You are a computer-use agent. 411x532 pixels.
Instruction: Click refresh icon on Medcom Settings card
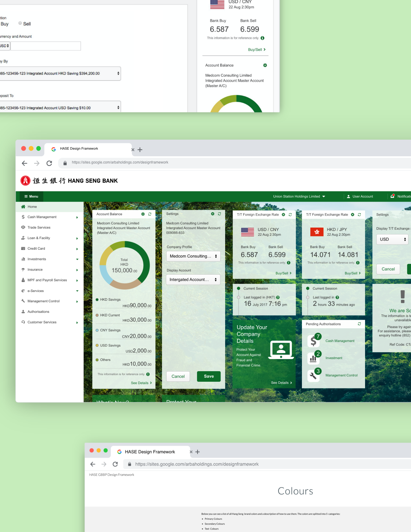point(219,214)
